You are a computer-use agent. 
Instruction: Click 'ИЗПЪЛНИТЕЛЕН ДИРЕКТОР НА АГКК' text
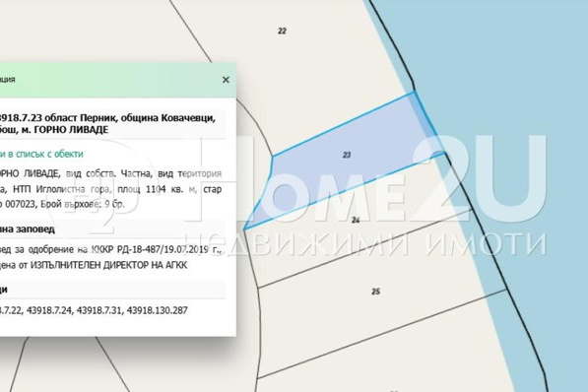(108, 265)
